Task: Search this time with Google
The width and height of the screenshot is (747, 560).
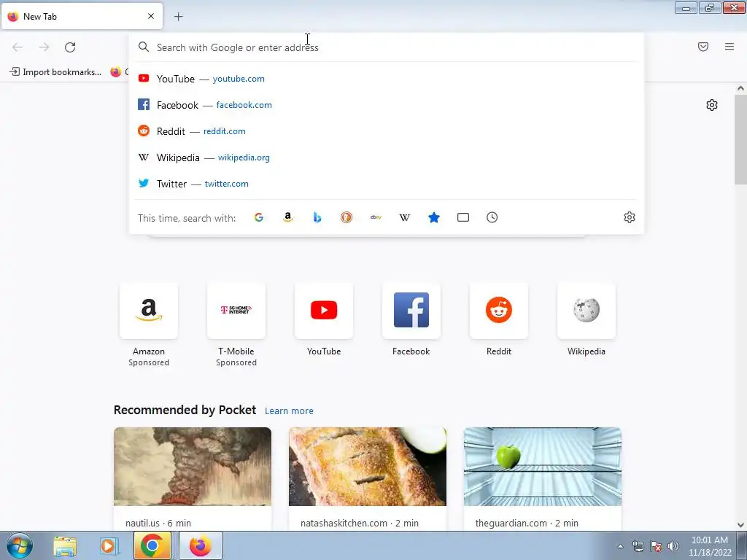Action: [x=259, y=217]
